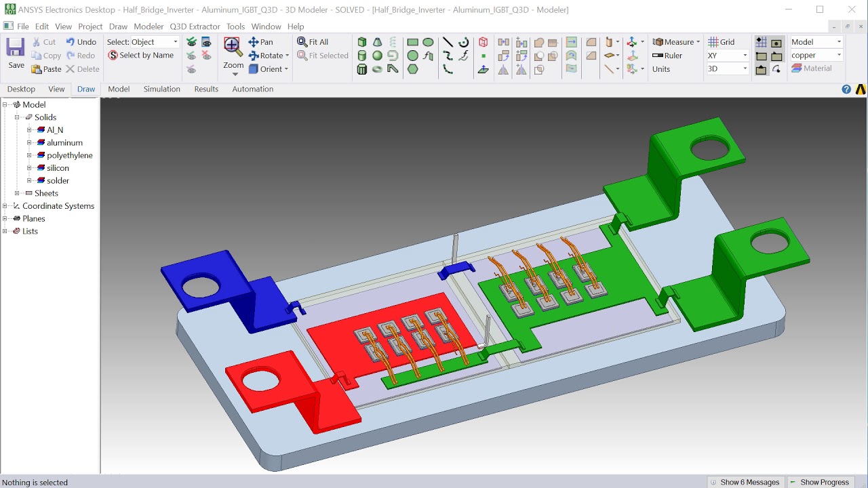Draw a box solid

click(x=362, y=42)
